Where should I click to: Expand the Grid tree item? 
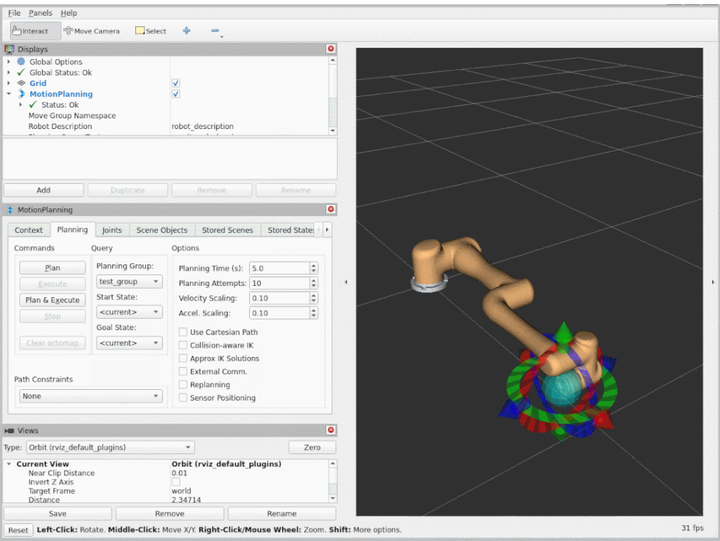(x=8, y=83)
